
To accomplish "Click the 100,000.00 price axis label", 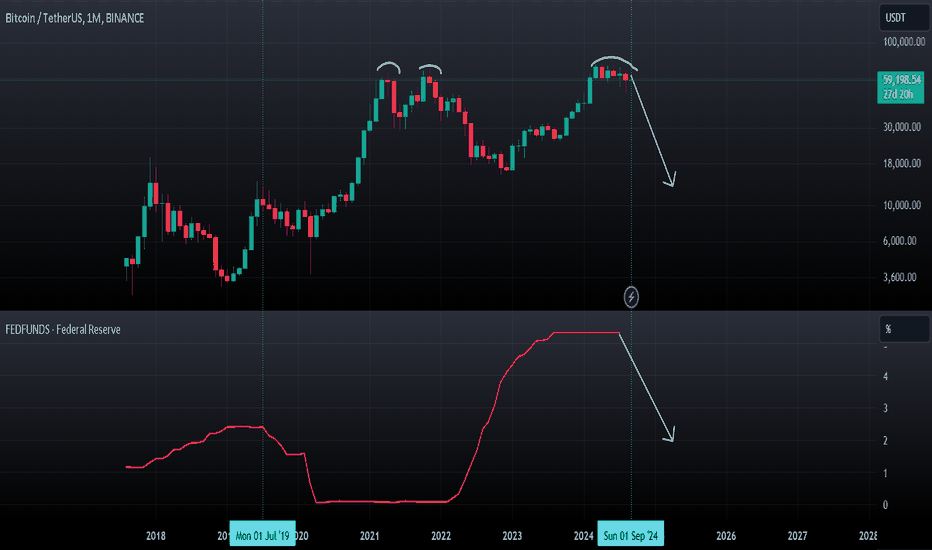I will coord(903,42).
